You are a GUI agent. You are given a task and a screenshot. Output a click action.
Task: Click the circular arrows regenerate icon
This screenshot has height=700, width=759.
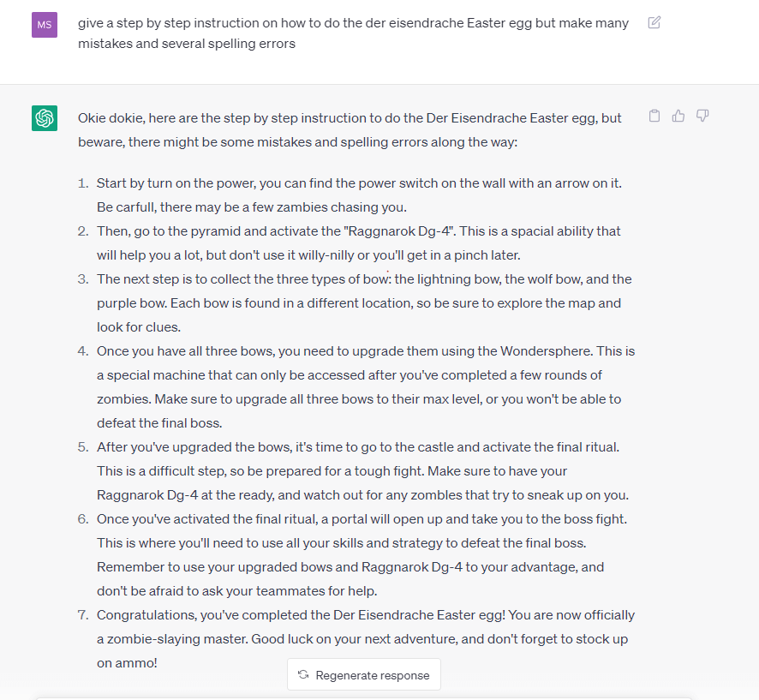[303, 675]
